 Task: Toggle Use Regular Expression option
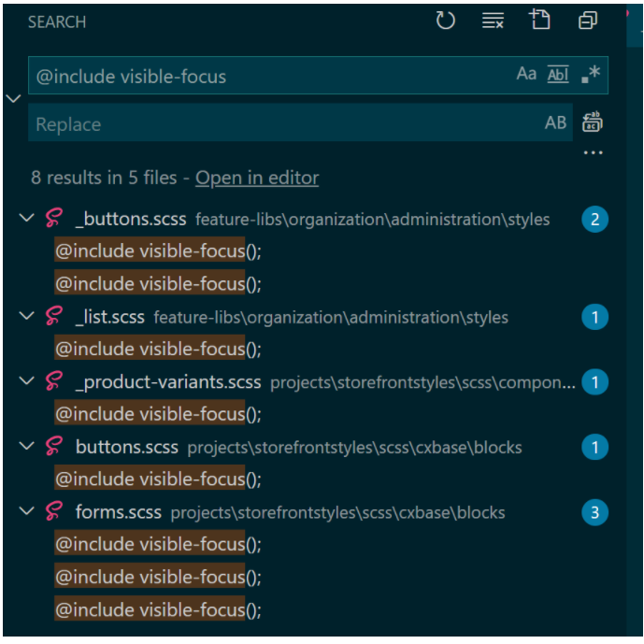tap(591, 75)
